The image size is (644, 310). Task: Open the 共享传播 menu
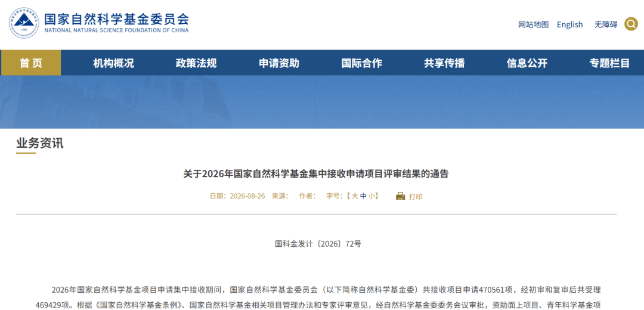pyautogui.click(x=444, y=63)
